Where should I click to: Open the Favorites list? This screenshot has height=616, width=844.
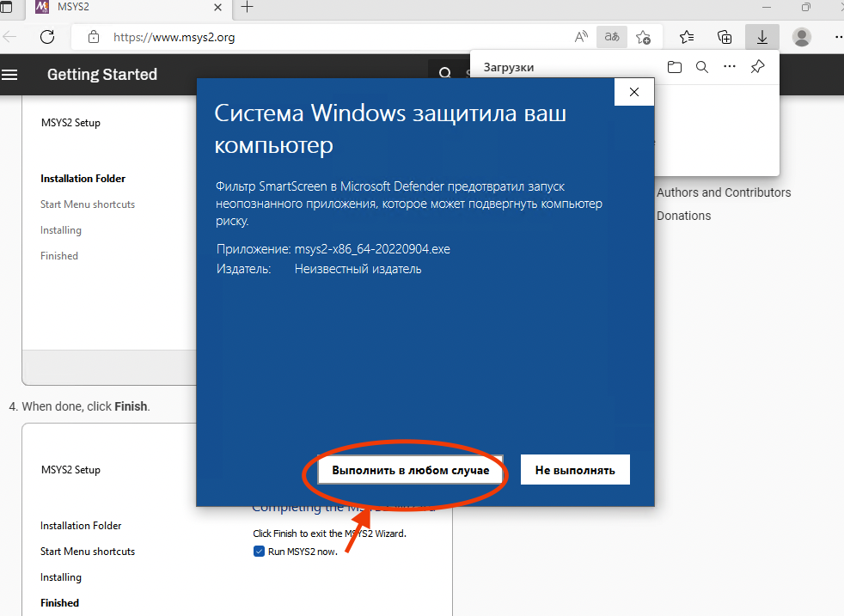click(x=687, y=37)
